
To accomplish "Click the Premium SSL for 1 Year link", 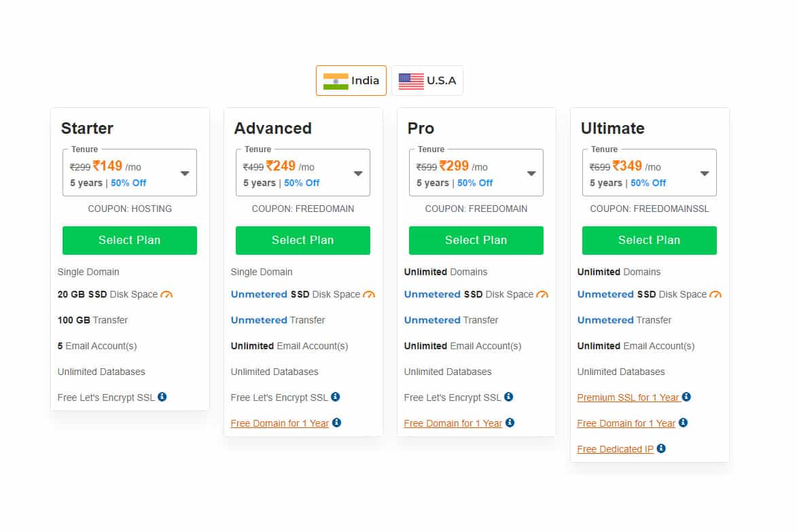I will pyautogui.click(x=628, y=397).
